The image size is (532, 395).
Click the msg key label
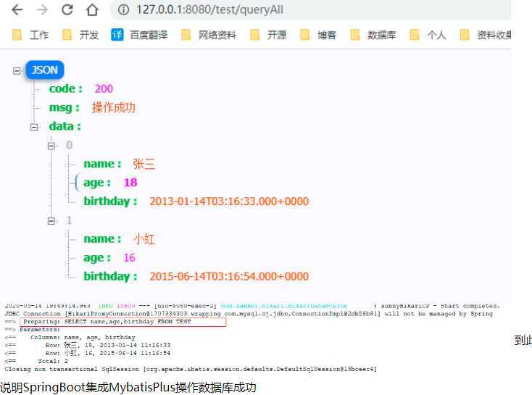64,107
